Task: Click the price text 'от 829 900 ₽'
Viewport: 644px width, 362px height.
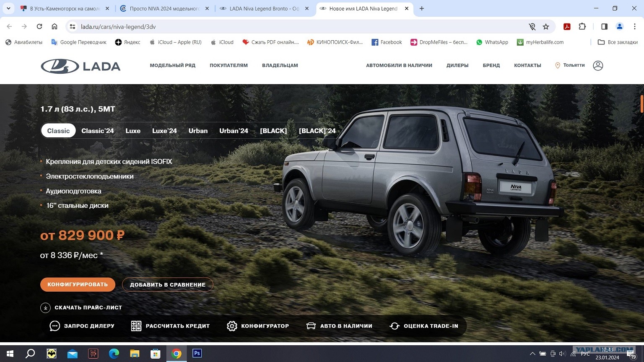Action: click(x=82, y=235)
